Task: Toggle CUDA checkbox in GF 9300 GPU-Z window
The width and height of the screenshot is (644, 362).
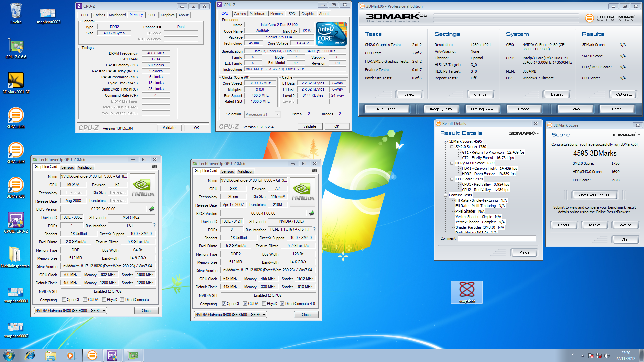Action: pos(85,300)
